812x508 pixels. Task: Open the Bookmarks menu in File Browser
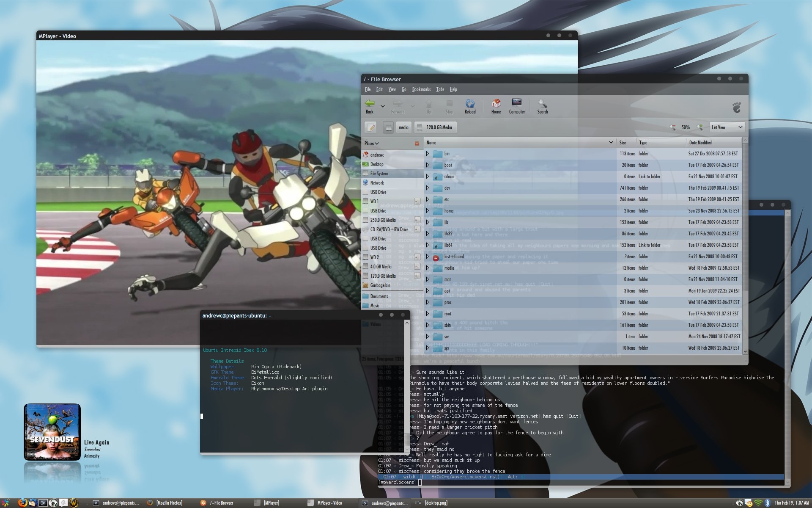(x=421, y=89)
